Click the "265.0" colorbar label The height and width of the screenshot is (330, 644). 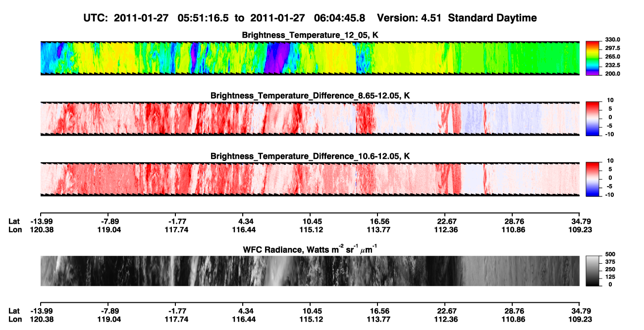[x=612, y=56]
